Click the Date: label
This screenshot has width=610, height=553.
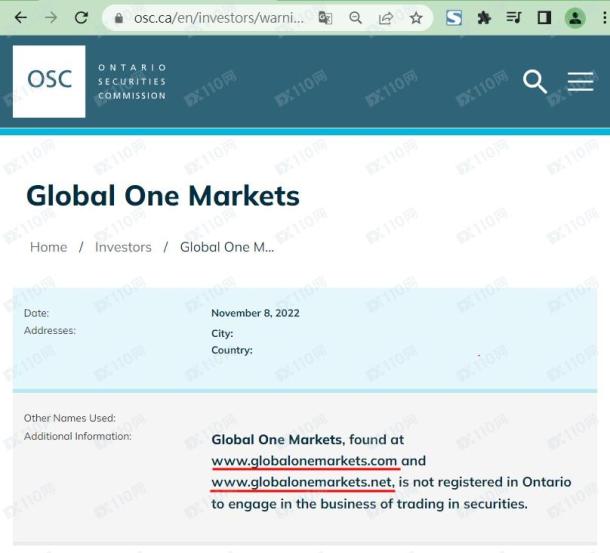[37, 313]
